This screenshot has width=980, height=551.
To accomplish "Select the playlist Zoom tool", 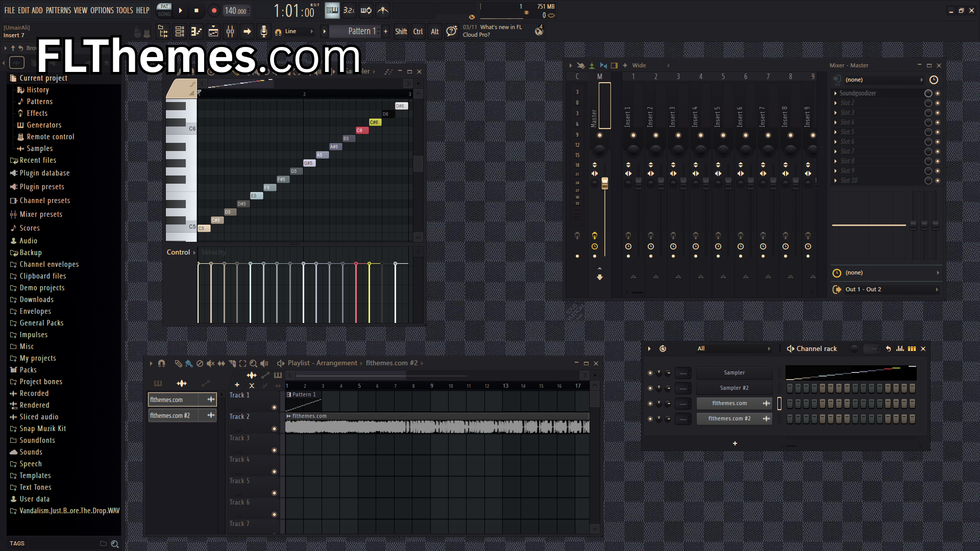I will [253, 363].
